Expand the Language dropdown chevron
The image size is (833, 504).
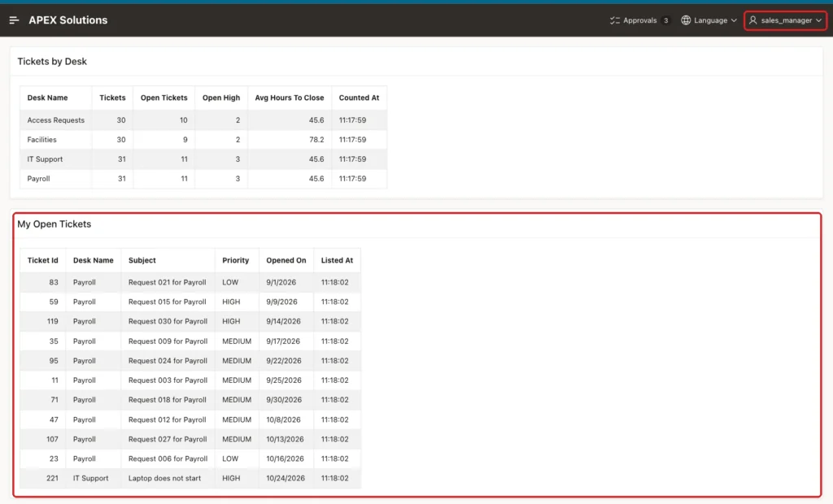[x=734, y=20]
